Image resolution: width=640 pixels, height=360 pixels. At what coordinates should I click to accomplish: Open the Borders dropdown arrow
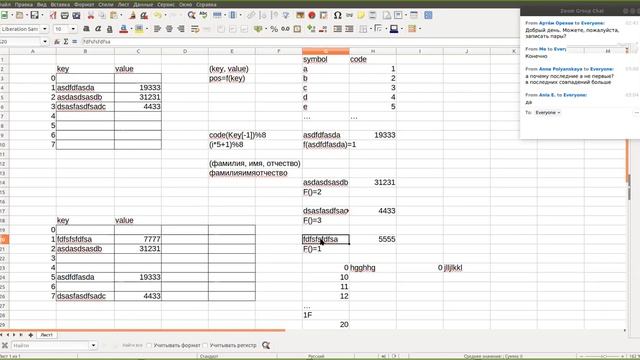(370, 29)
